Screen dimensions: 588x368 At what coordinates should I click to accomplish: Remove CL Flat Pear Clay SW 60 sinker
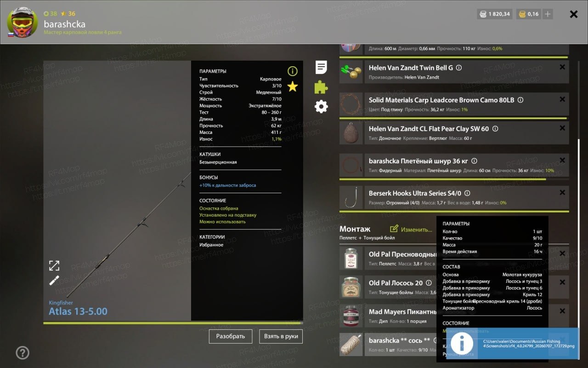[x=562, y=128]
